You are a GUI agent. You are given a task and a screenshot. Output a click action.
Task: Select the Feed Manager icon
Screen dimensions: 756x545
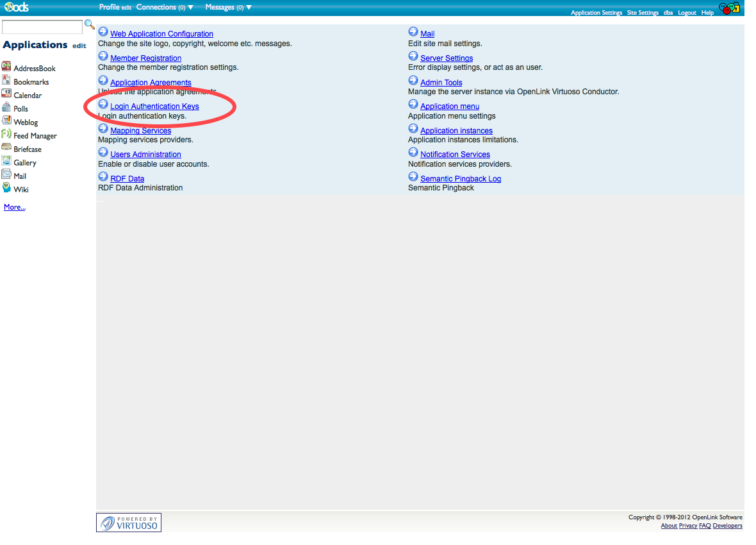point(6,135)
